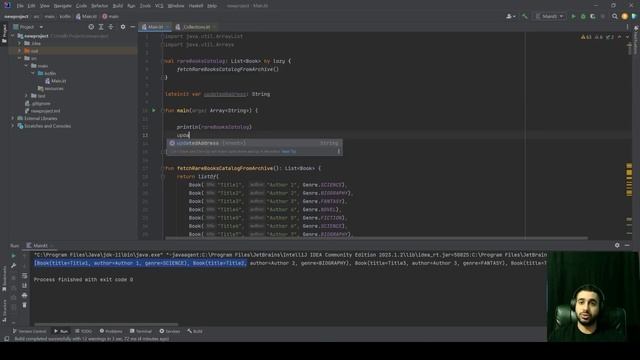Expand External Libraries node
This screenshot has height=360, width=640.
pyautogui.click(x=13, y=118)
